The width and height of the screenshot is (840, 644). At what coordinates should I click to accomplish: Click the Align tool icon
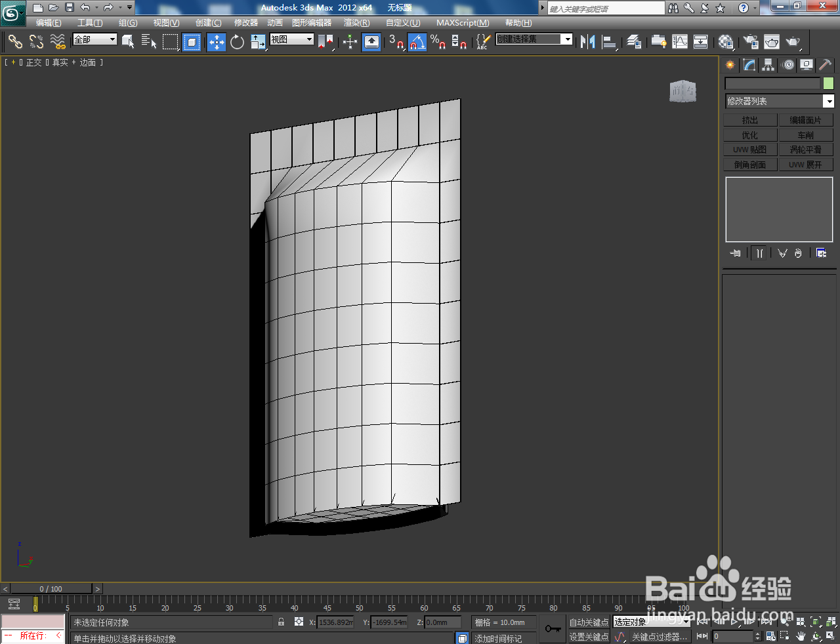point(610,42)
